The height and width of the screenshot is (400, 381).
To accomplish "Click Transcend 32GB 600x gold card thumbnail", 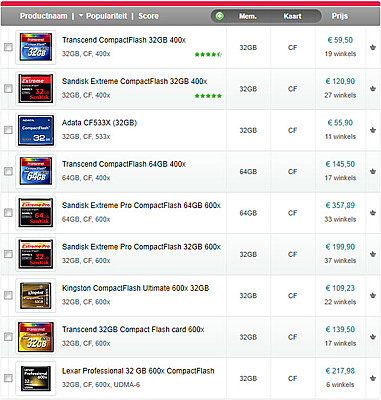I will 36,336.
